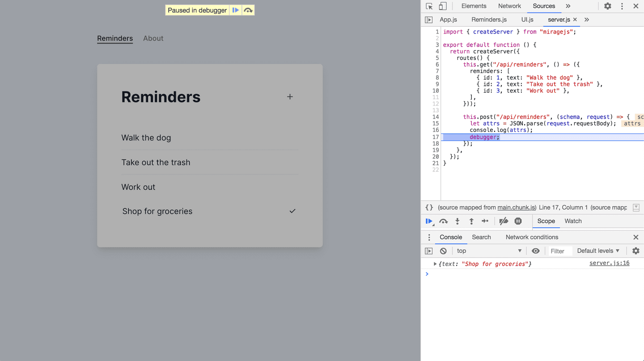Check off the Walk the dog reminder
This screenshot has width=644, height=361.
click(x=292, y=137)
